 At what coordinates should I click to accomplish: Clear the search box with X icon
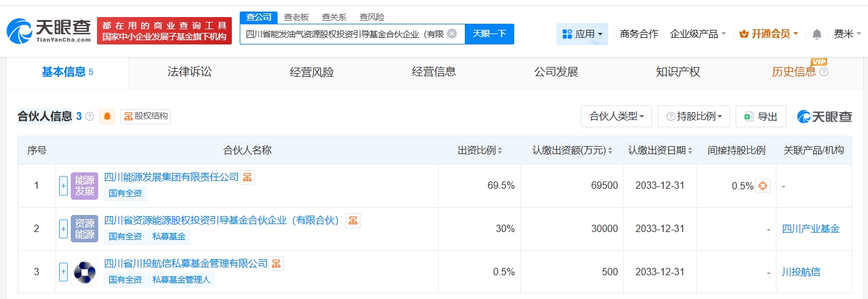pyautogui.click(x=451, y=34)
